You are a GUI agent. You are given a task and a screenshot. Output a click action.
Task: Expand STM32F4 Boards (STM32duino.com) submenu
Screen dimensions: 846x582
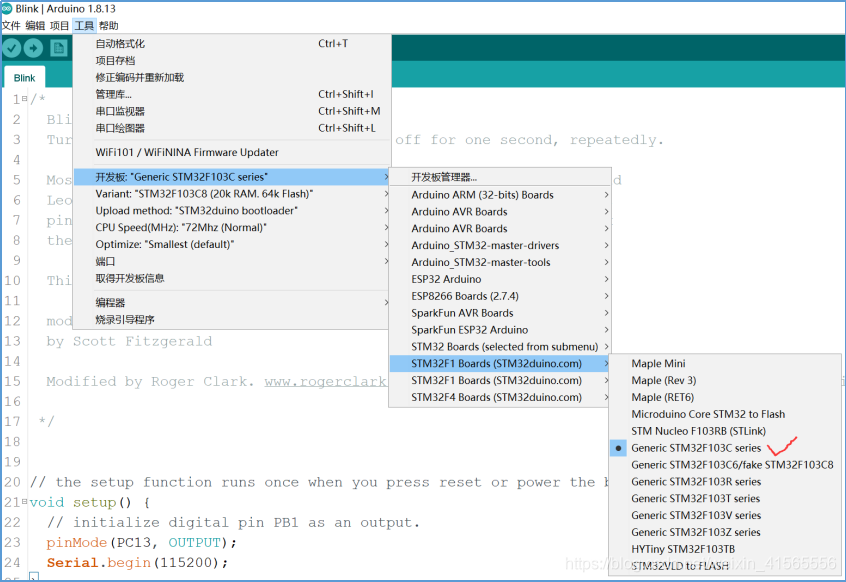pos(500,397)
